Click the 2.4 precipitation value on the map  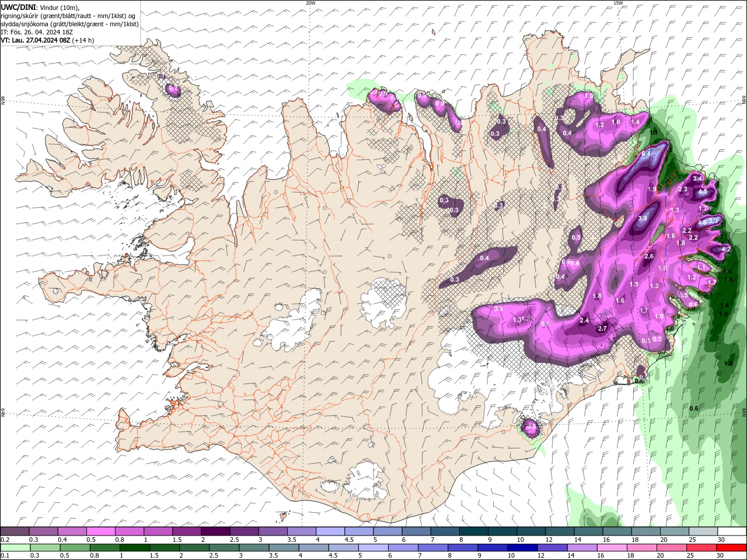pos(584,320)
